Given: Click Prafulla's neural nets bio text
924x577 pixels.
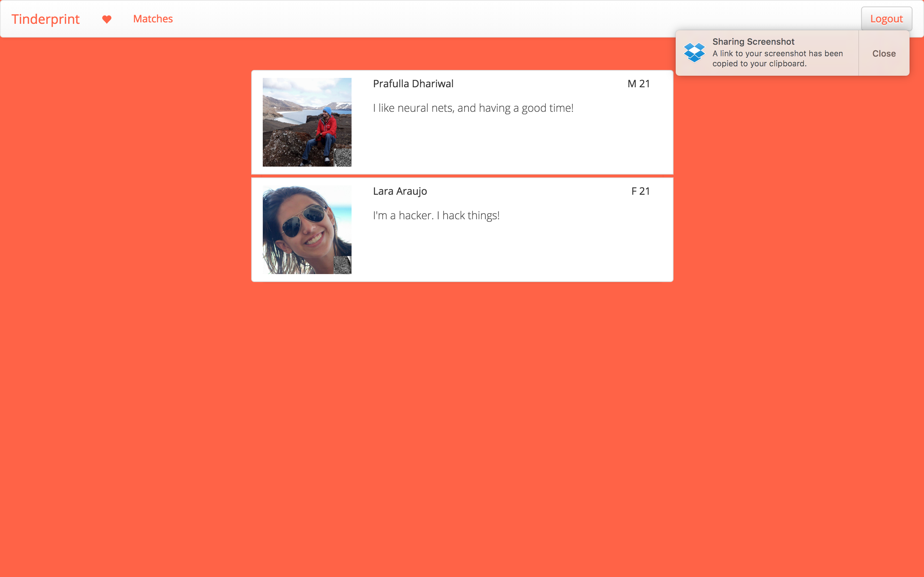Looking at the screenshot, I should (473, 108).
